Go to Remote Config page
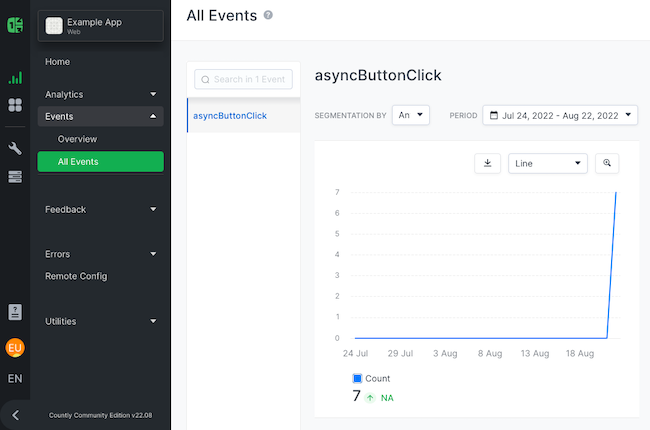The width and height of the screenshot is (650, 430). 76,276
